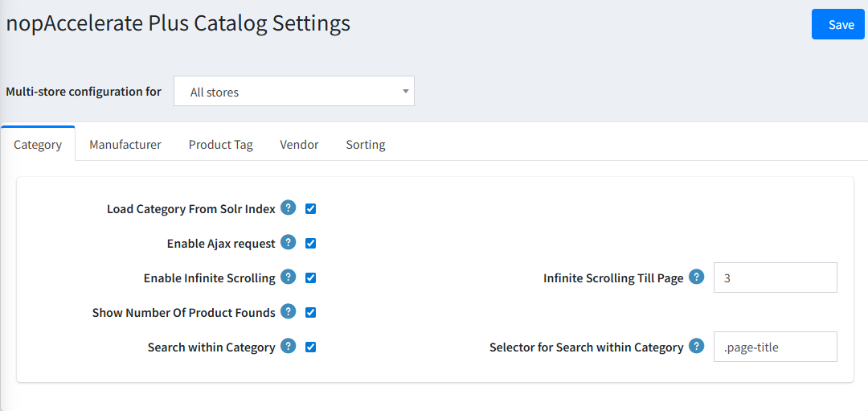Click help icon for Infinite Scrolling Till Page
This screenshot has height=411, width=868.
click(696, 277)
